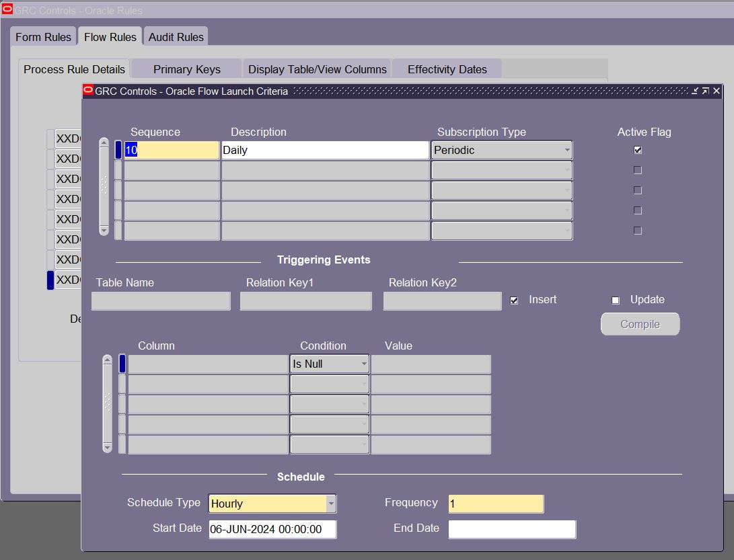Uncheck Active Flag for Daily row
The height and width of the screenshot is (560, 734).
(638, 150)
